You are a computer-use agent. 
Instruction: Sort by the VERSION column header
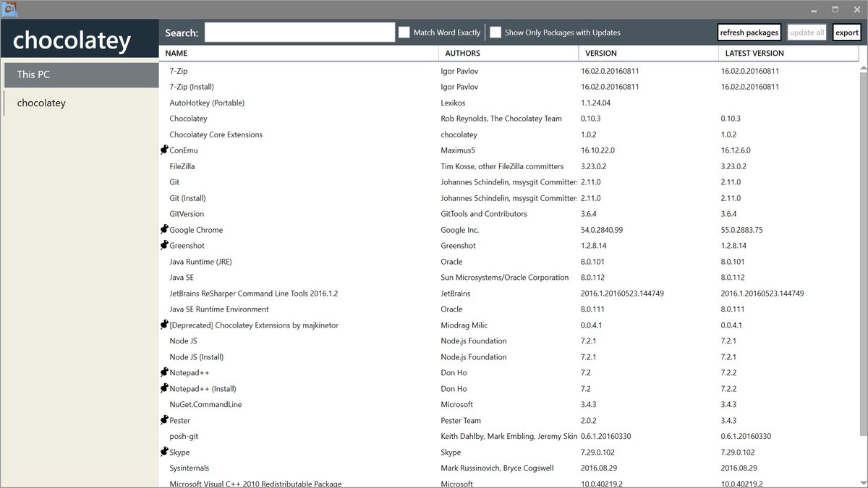click(x=648, y=53)
